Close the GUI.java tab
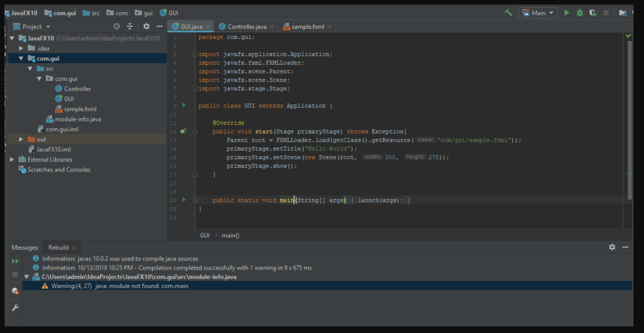Viewport: 644px width, 333px height. click(208, 27)
